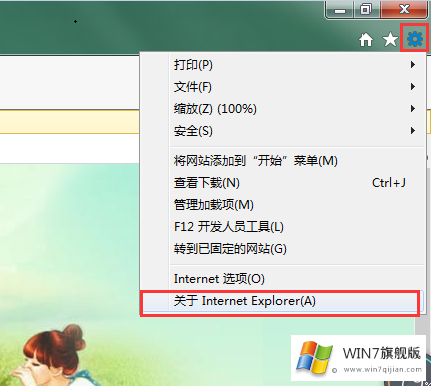Image resolution: width=431 pixels, height=386 pixels.
Task: Open the Favorites star icon
Action: coord(390,40)
